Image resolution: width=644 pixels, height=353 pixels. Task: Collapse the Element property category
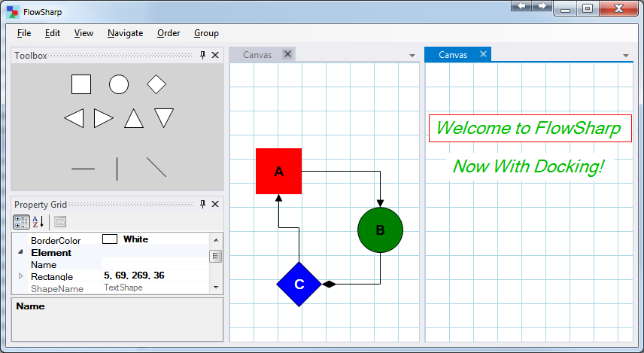[x=20, y=253]
